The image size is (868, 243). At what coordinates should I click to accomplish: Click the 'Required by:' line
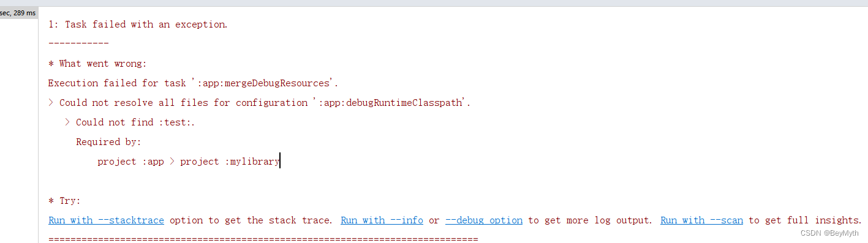coord(108,142)
